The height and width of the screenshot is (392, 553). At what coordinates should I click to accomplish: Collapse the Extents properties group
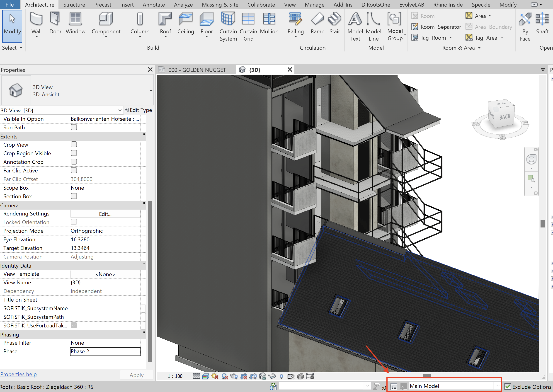[x=144, y=134]
